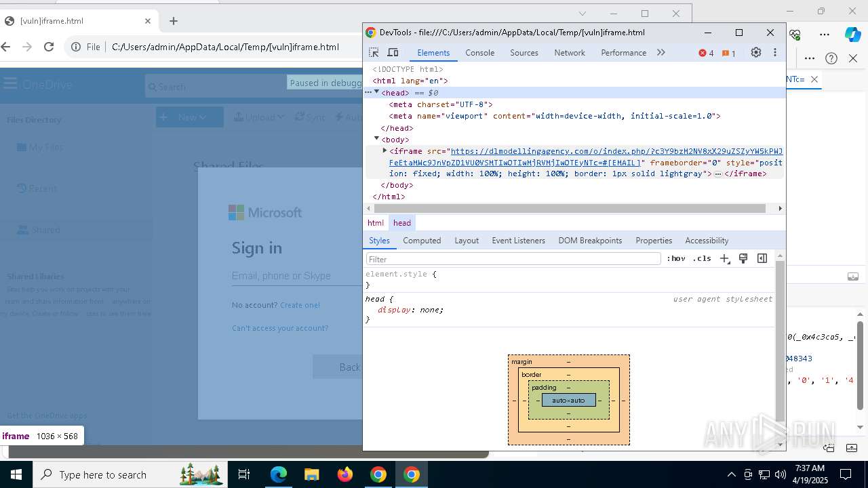Open the Edge three-dot menu
The image size is (868, 488).
point(825,34)
